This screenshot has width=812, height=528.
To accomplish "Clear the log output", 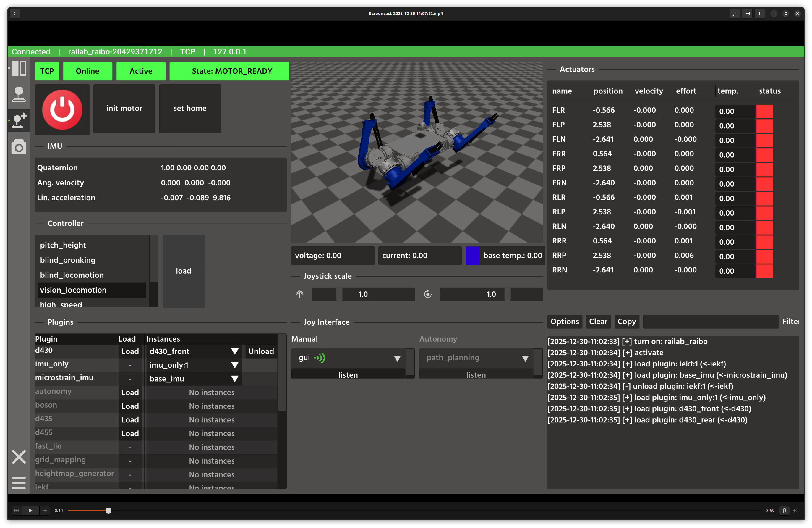I will [x=598, y=322].
